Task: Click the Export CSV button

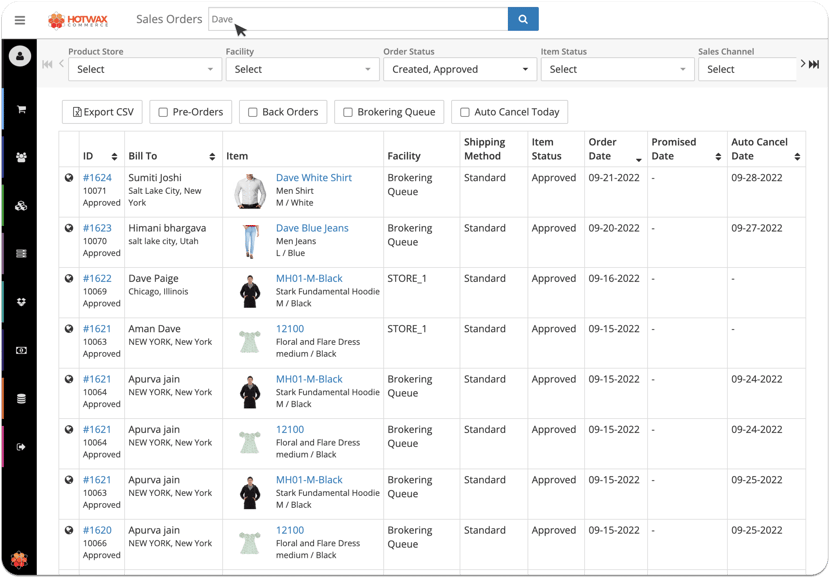Action: (103, 112)
